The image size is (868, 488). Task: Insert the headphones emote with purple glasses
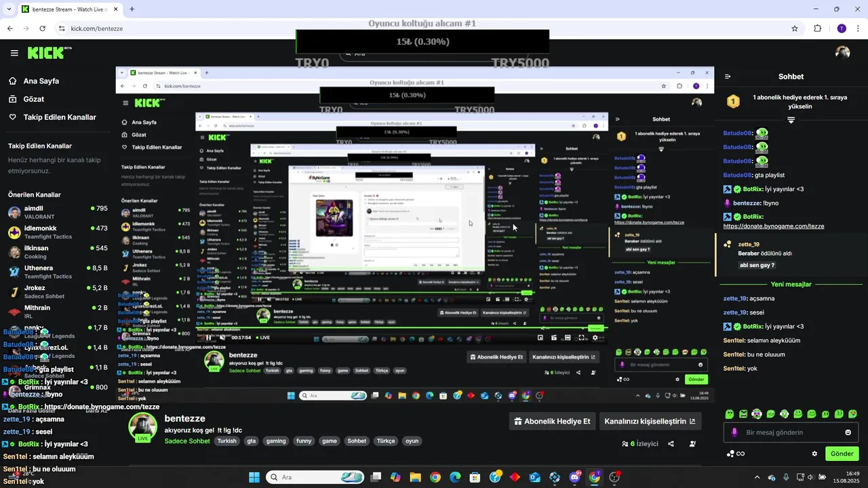[x=757, y=414]
